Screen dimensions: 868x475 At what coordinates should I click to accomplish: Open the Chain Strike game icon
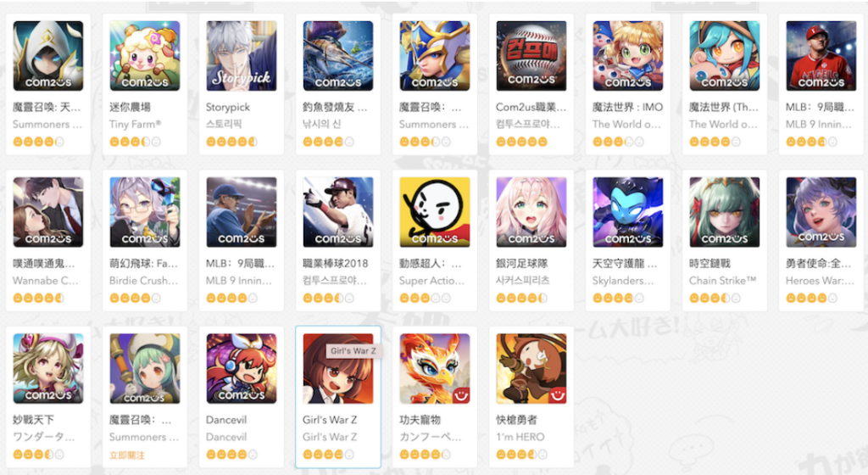724,212
